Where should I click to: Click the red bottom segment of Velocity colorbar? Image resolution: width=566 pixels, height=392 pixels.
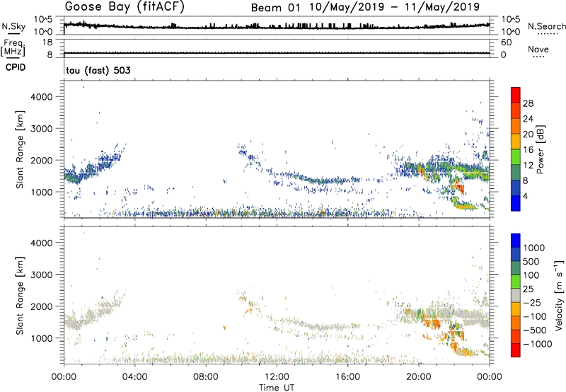tap(516, 350)
